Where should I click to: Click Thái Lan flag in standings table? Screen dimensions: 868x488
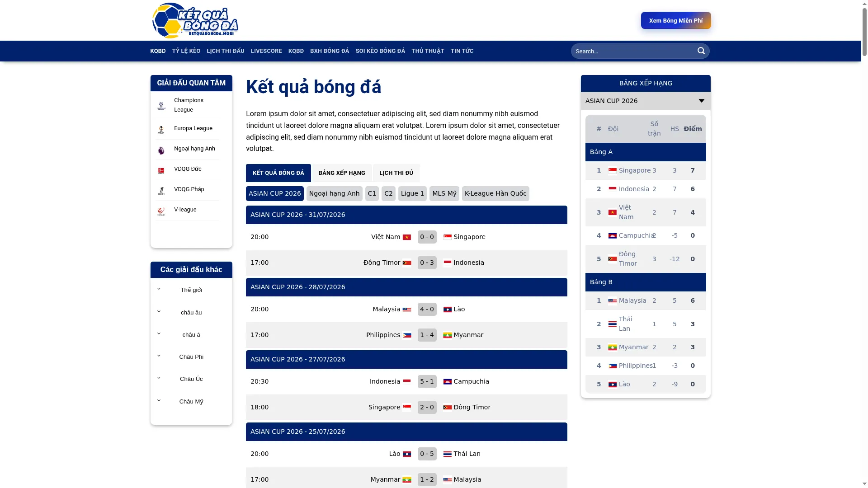click(613, 324)
